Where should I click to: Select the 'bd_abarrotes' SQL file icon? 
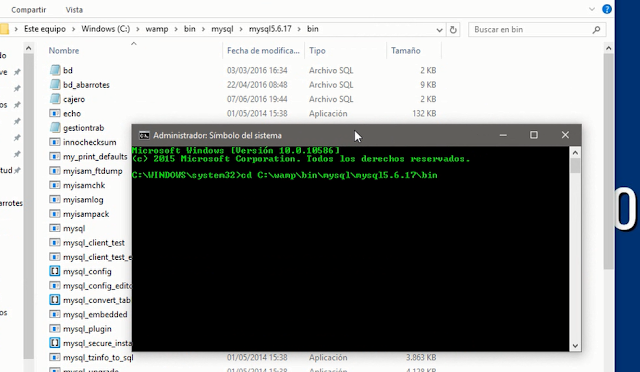pos(55,85)
